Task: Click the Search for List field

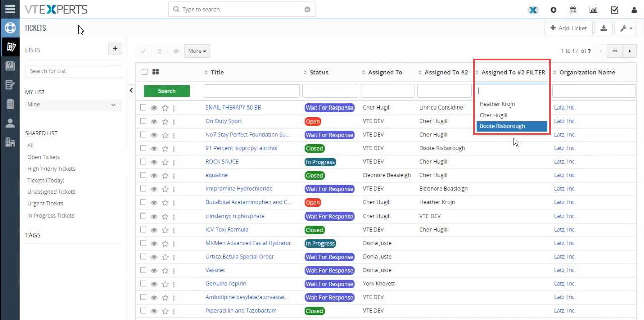Action: click(73, 71)
